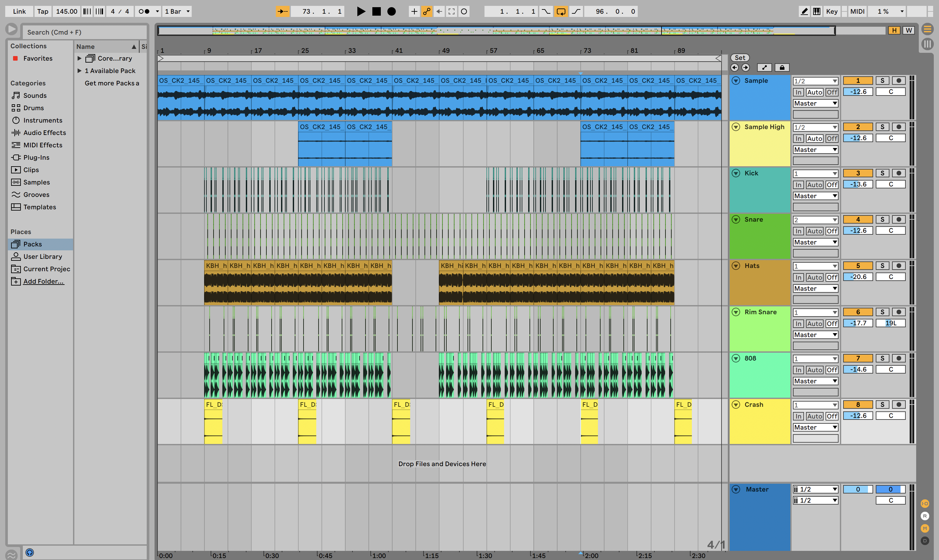Open User Library place
Image resolution: width=939 pixels, height=560 pixels.
point(43,257)
